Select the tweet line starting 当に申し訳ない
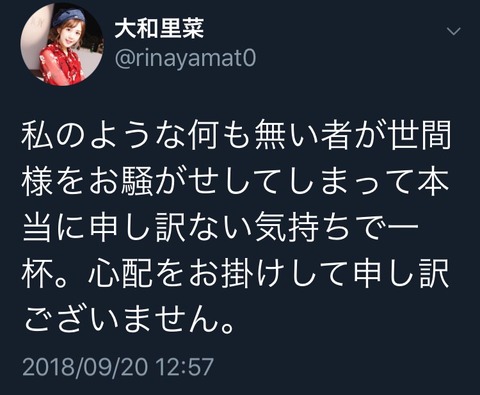480x395 pixels. coord(221,228)
